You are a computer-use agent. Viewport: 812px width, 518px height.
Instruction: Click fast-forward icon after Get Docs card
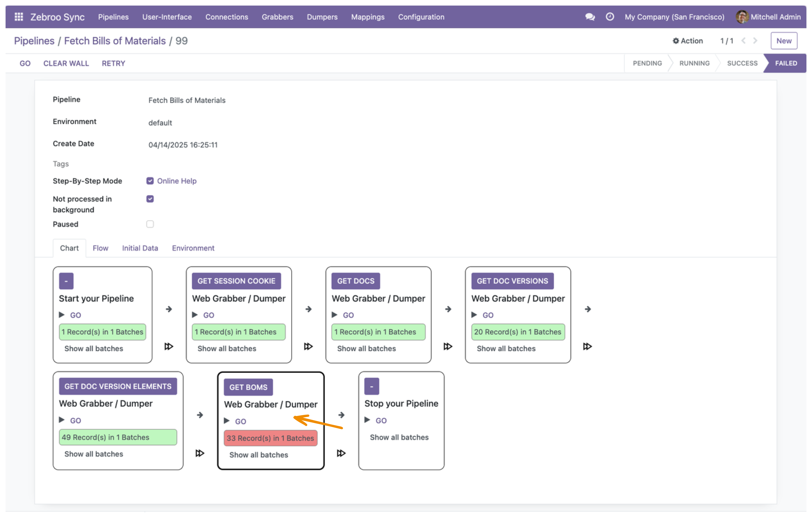(448, 346)
